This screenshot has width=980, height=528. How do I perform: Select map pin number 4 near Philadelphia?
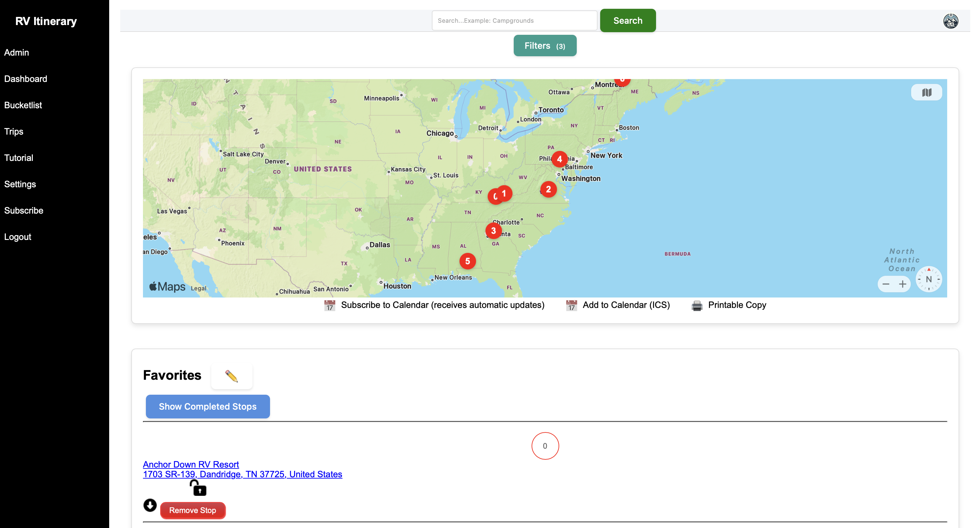coord(559,159)
